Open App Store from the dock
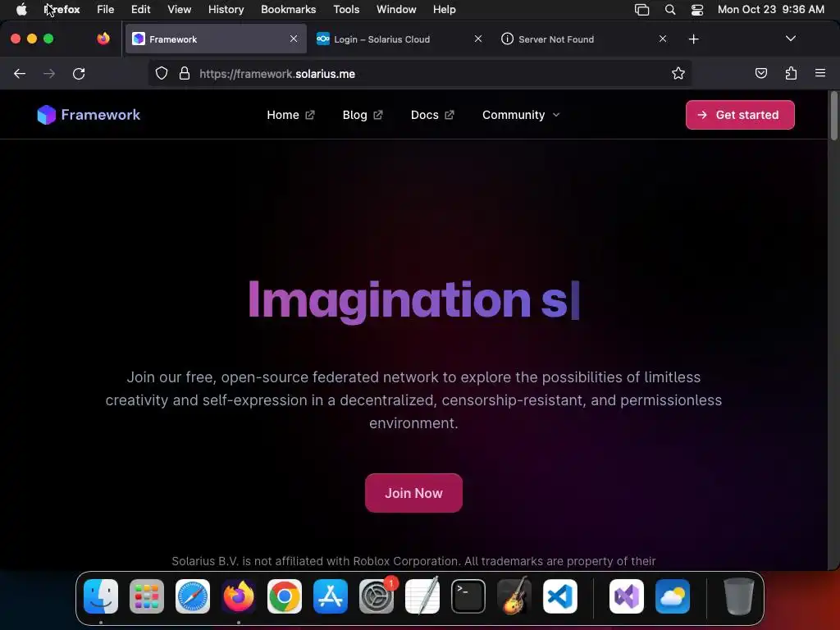This screenshot has width=840, height=630. click(x=331, y=596)
